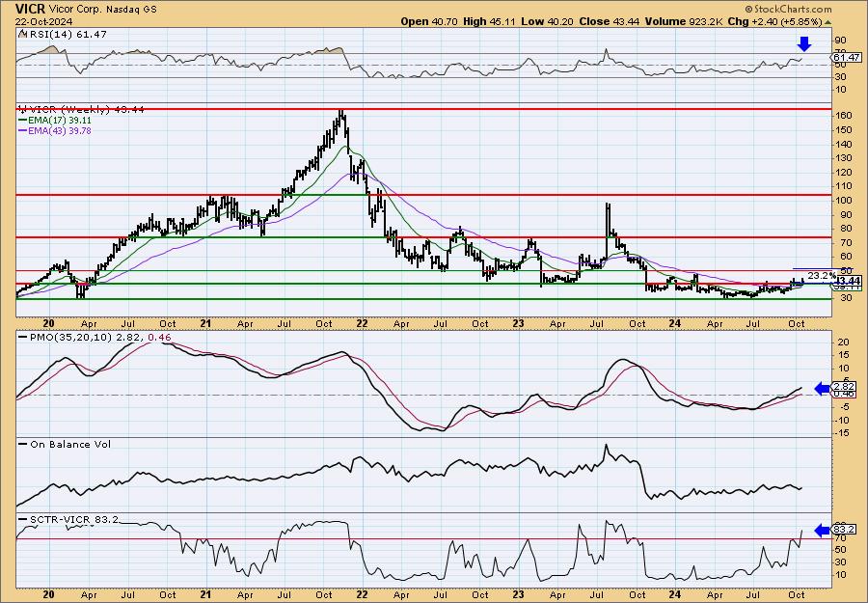
Task: Click the Chg +2.40 (+5.85%) value
Action: pyautogui.click(x=775, y=21)
